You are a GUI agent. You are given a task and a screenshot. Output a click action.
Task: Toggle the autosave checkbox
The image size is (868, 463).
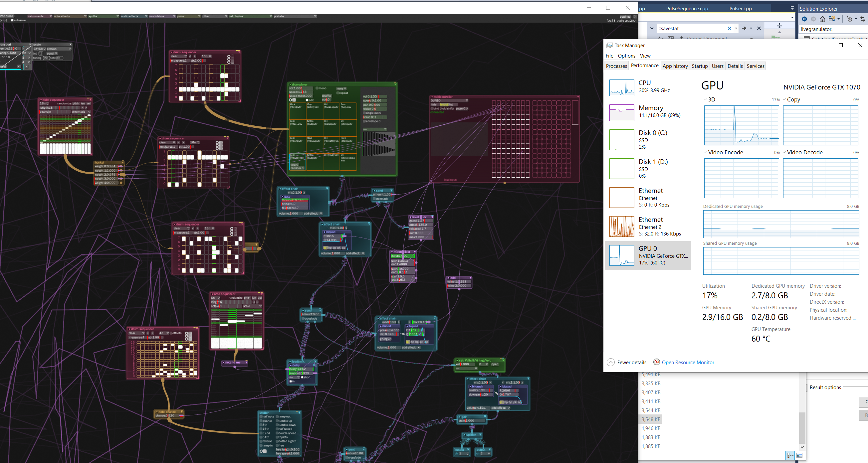[12, 20]
